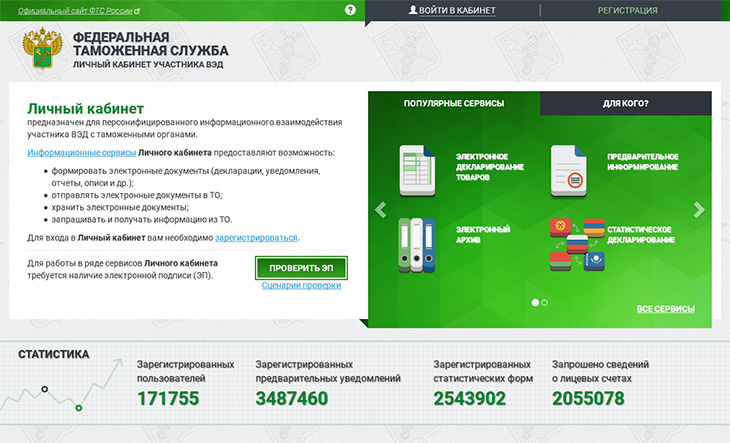Open the Войти в кабинет login
730x443 pixels.
click(457, 10)
